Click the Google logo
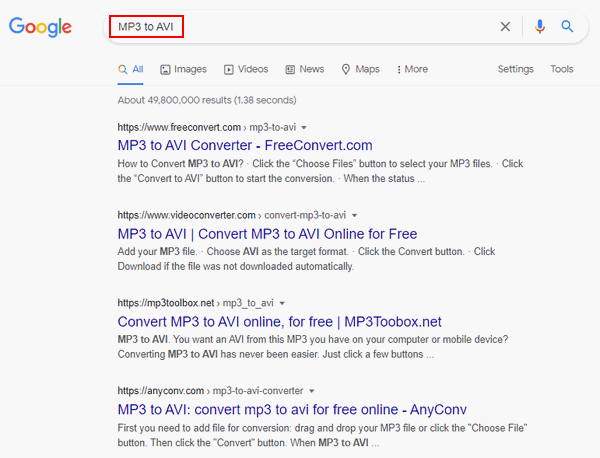The height and width of the screenshot is (458, 600). (x=40, y=27)
